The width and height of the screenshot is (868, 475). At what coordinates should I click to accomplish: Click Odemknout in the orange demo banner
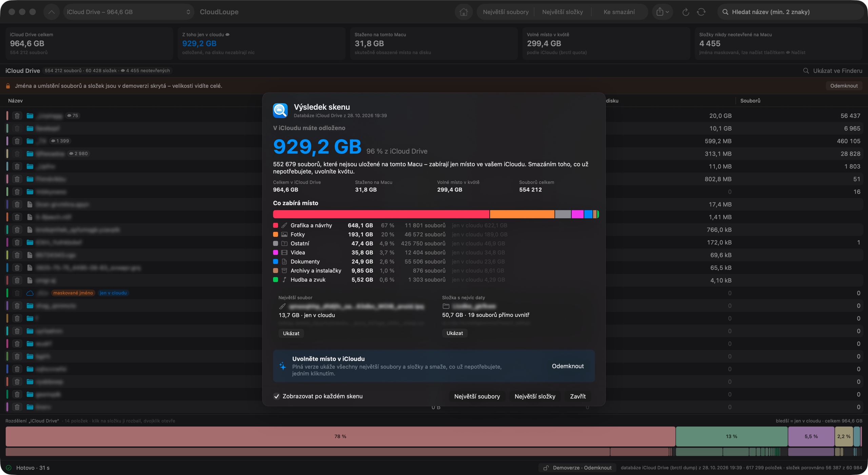(844, 86)
